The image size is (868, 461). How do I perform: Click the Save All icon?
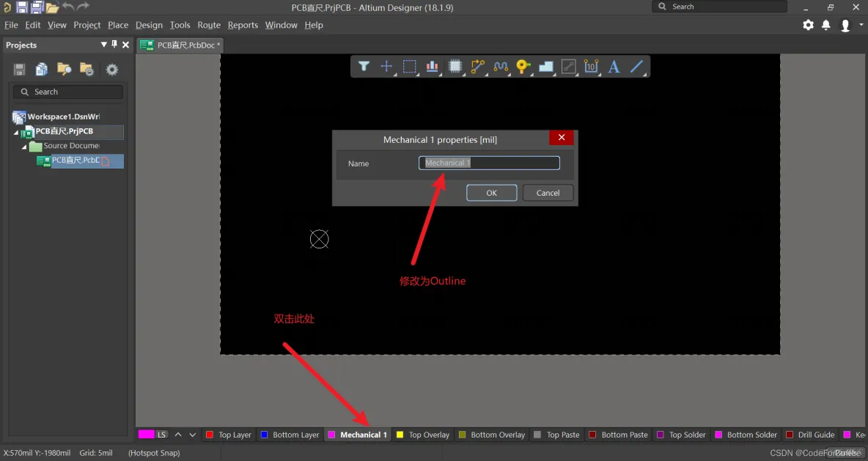[x=37, y=7]
